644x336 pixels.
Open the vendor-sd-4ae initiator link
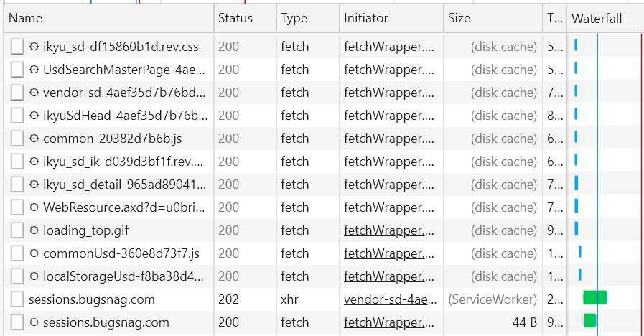[390, 299]
